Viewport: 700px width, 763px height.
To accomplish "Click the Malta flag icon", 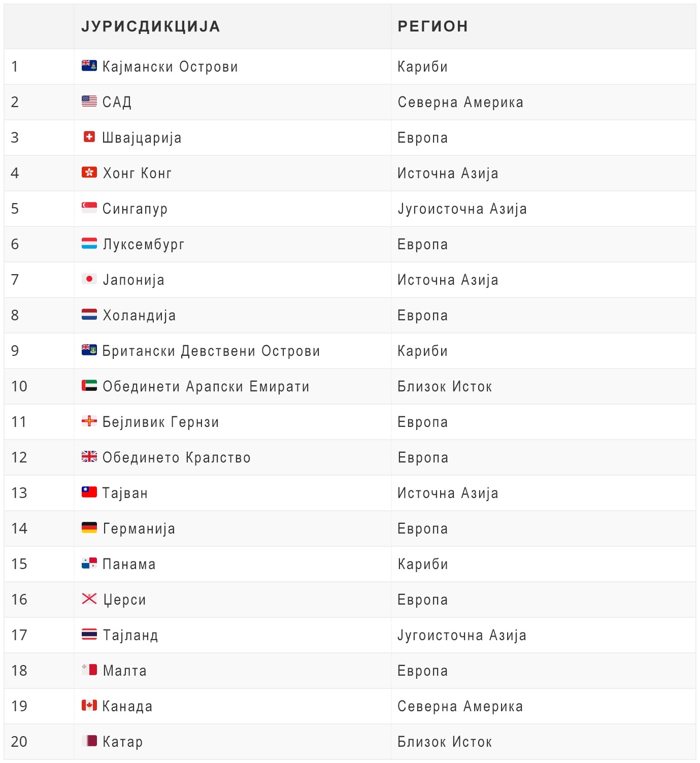I will coord(89,670).
